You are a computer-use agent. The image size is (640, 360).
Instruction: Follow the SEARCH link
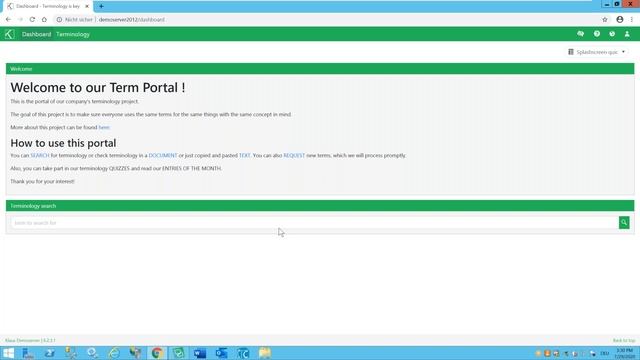click(x=40, y=156)
